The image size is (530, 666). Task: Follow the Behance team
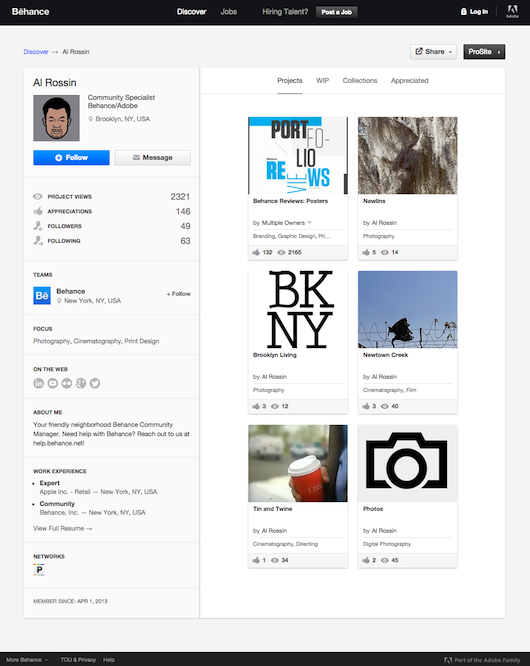[x=178, y=293]
